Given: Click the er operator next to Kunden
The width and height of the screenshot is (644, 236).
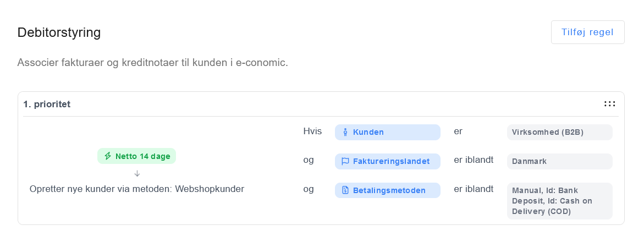Looking at the screenshot, I should coord(458,131).
